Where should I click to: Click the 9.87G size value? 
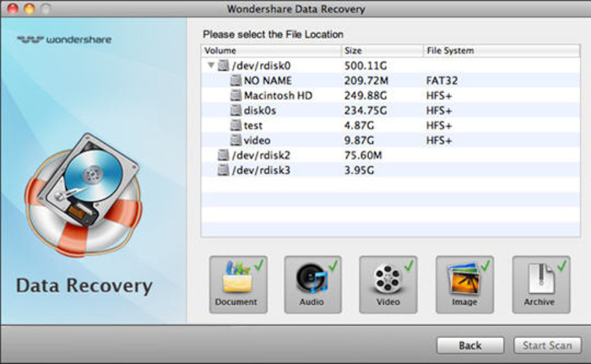click(x=359, y=140)
